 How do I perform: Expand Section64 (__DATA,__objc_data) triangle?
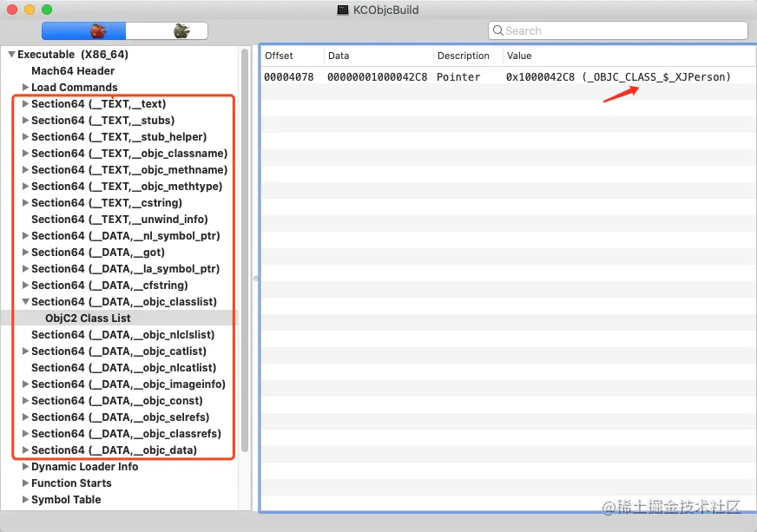[25, 450]
